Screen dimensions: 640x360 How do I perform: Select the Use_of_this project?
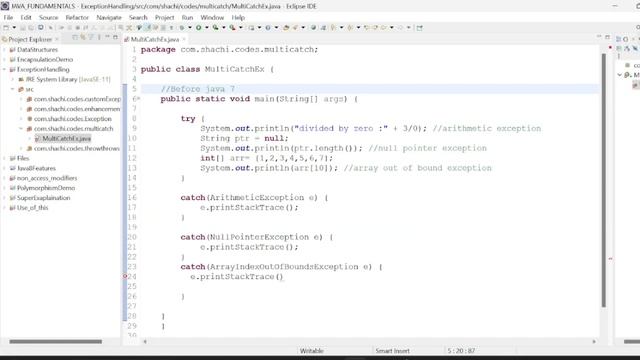pos(32,208)
